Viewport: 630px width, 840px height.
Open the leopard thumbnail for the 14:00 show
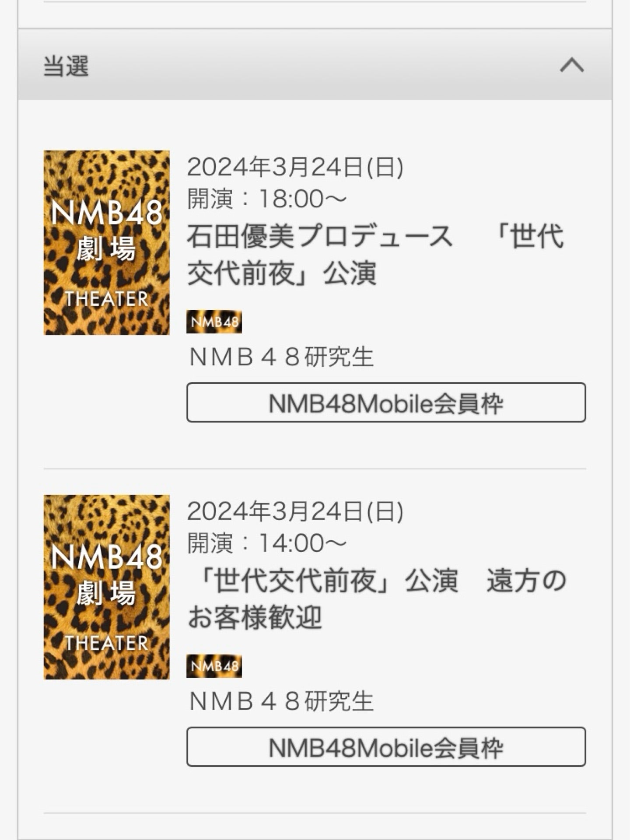[106, 587]
